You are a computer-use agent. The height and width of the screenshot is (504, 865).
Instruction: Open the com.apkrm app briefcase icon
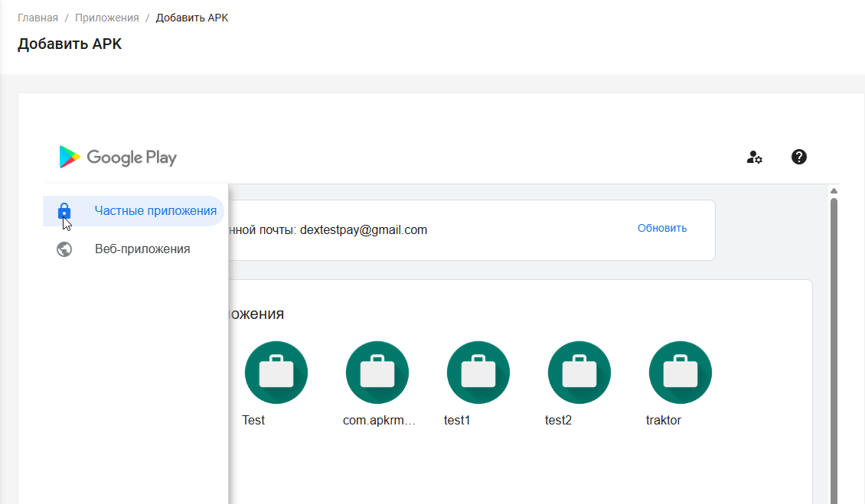tap(377, 372)
